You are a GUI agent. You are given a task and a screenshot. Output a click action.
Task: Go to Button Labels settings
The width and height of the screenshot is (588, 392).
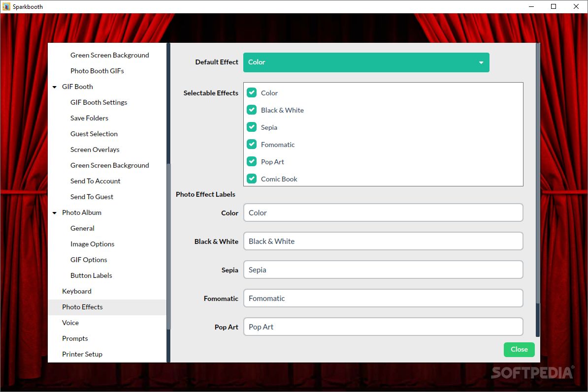click(91, 275)
